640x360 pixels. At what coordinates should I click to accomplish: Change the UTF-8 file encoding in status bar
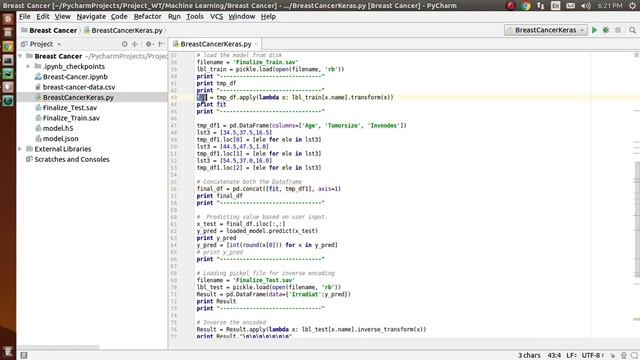[593, 356]
